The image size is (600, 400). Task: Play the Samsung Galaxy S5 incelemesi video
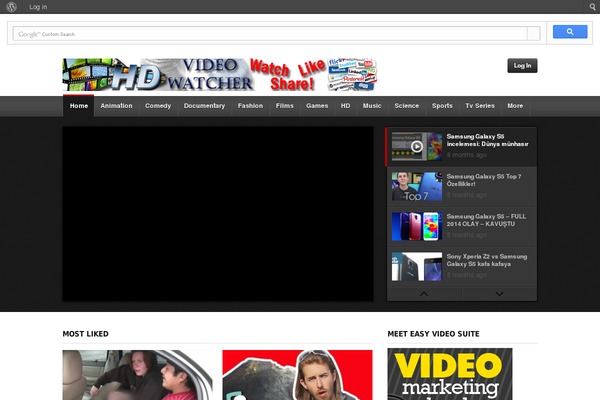[417, 146]
